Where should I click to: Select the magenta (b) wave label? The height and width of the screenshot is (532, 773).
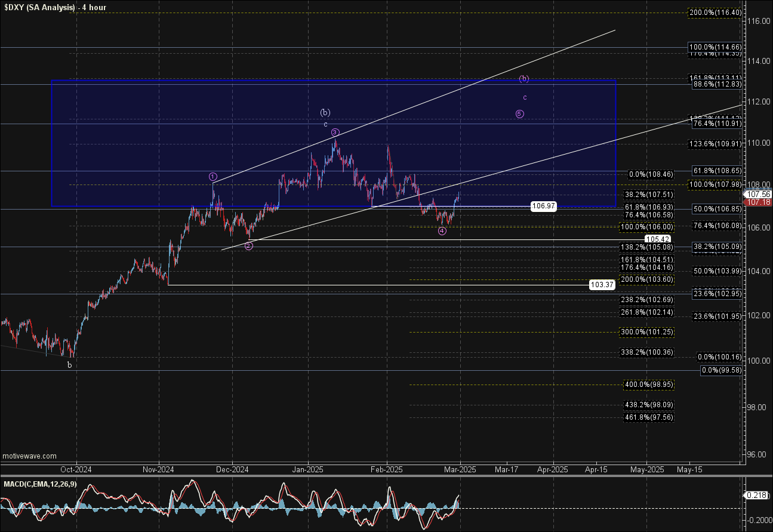(x=523, y=79)
